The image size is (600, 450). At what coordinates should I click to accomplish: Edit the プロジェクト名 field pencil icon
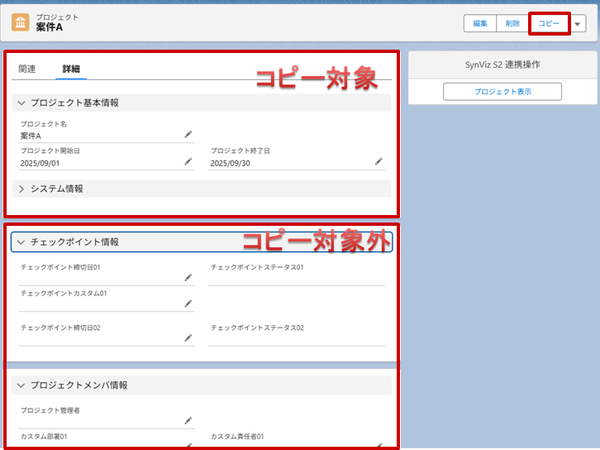188,134
